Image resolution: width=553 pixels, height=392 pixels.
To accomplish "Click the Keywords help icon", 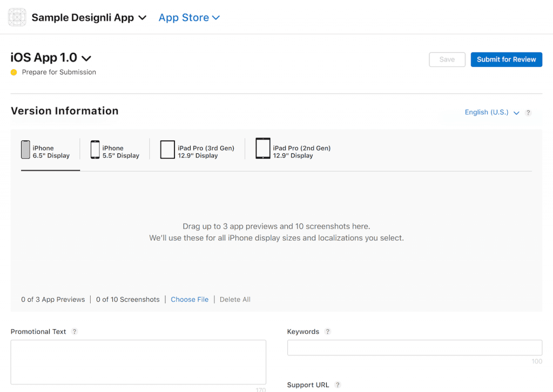I will (x=327, y=332).
